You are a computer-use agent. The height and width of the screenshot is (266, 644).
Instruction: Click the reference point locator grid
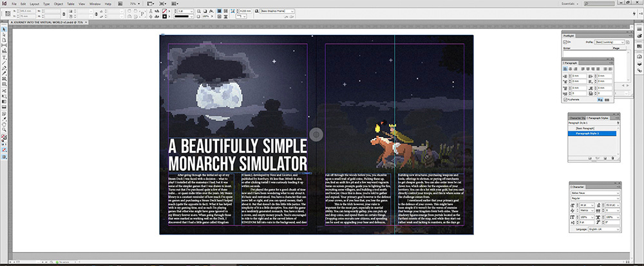tap(8, 14)
